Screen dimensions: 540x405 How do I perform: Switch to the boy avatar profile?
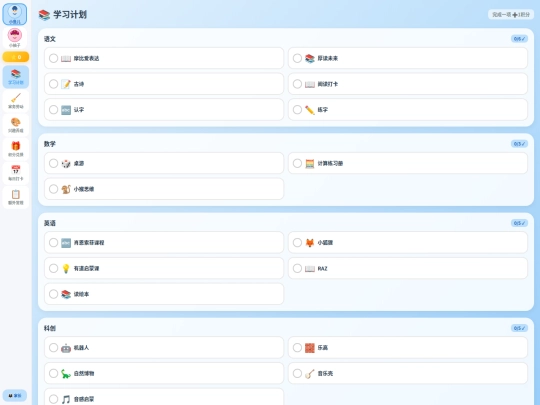15,14
